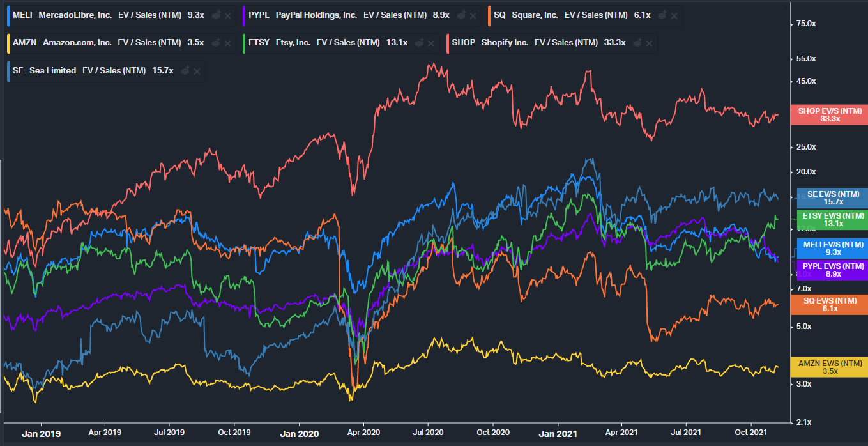Open color picker for SQ Square series
Screen dimensions: 868x446
click(x=664, y=15)
